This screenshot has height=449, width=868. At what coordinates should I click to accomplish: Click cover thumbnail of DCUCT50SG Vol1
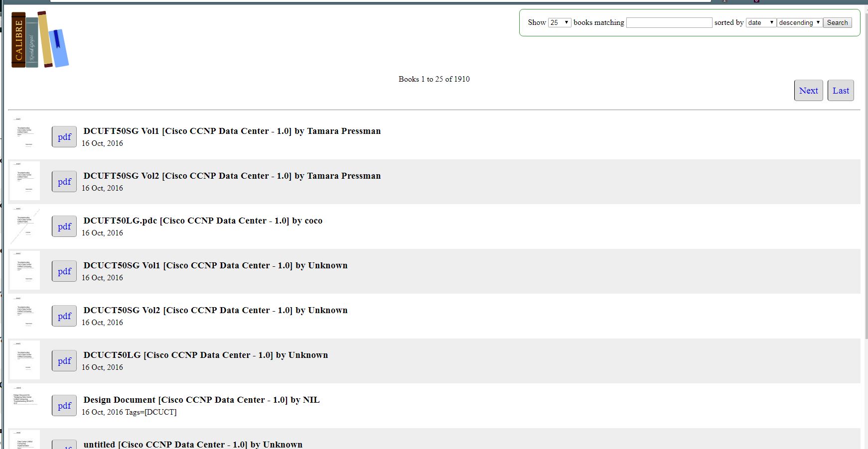point(25,270)
